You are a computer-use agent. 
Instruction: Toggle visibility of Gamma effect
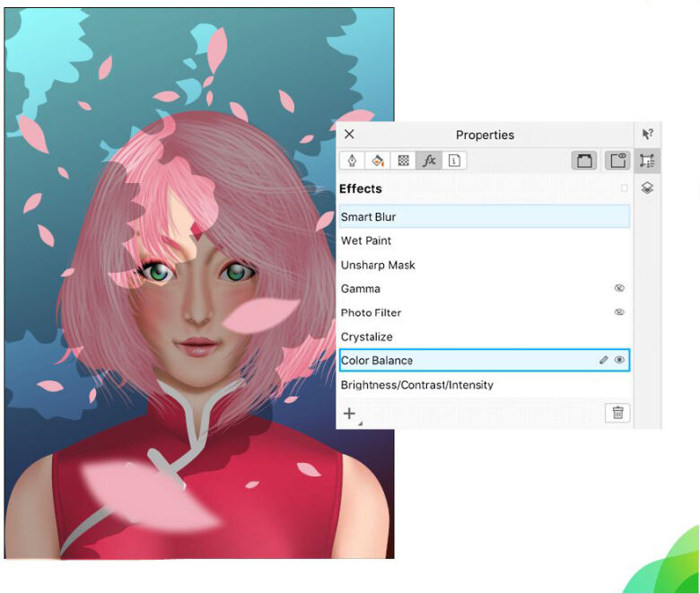coord(619,289)
